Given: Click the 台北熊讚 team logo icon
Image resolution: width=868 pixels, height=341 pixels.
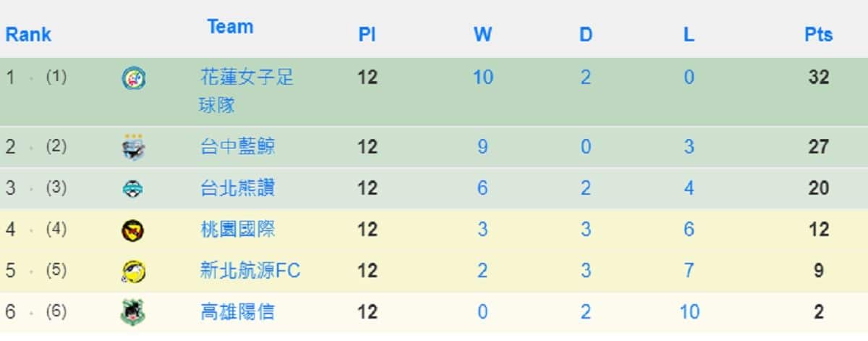Looking at the screenshot, I should [134, 189].
